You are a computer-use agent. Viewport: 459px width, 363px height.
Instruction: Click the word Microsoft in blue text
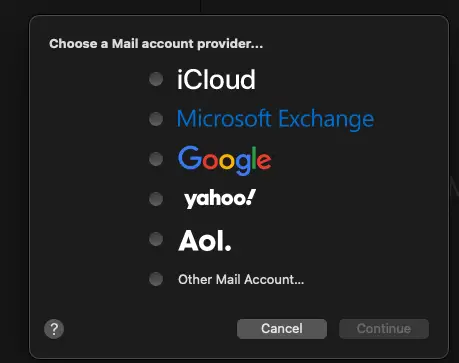coord(224,118)
